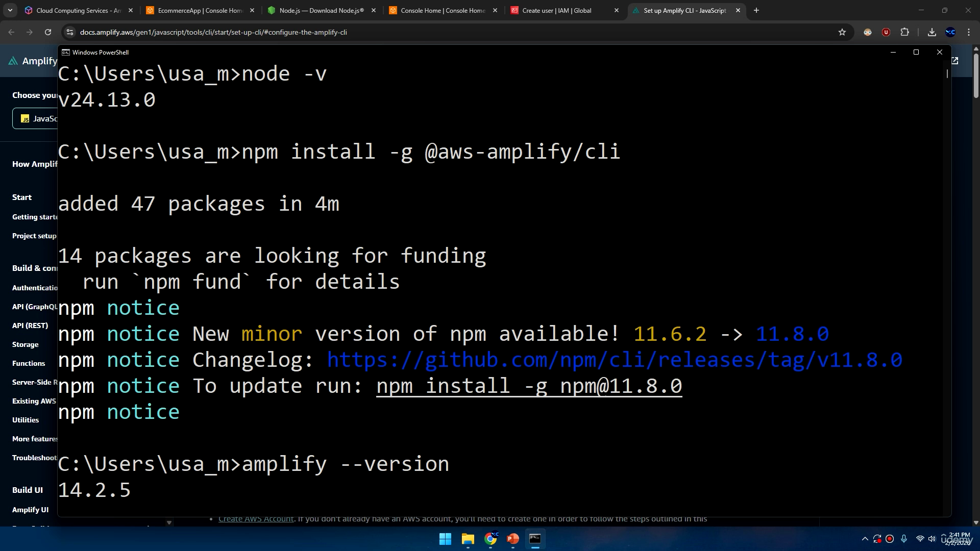Switch to Cloud Computing Services tab
980x551 pixels.
pyautogui.click(x=79, y=10)
